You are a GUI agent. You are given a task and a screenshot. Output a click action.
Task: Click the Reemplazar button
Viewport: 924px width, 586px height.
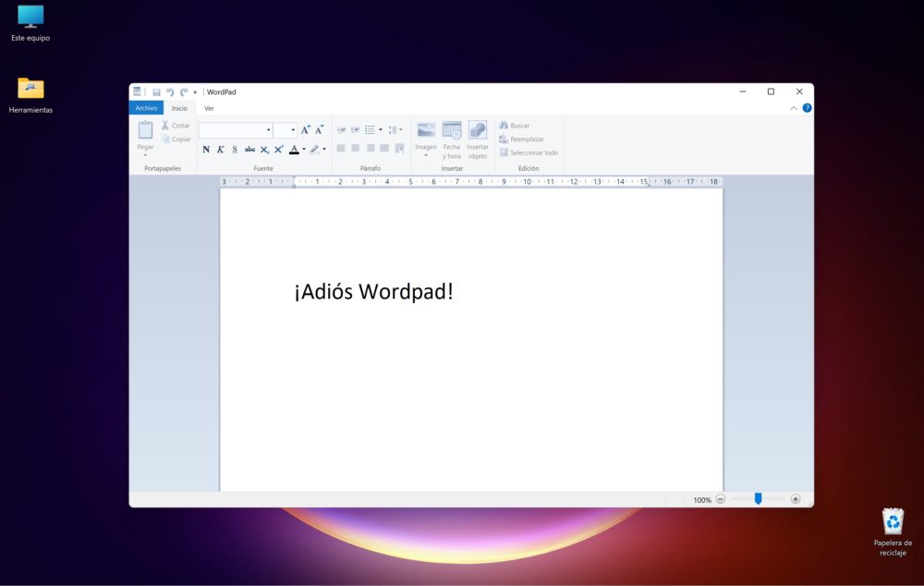521,140
